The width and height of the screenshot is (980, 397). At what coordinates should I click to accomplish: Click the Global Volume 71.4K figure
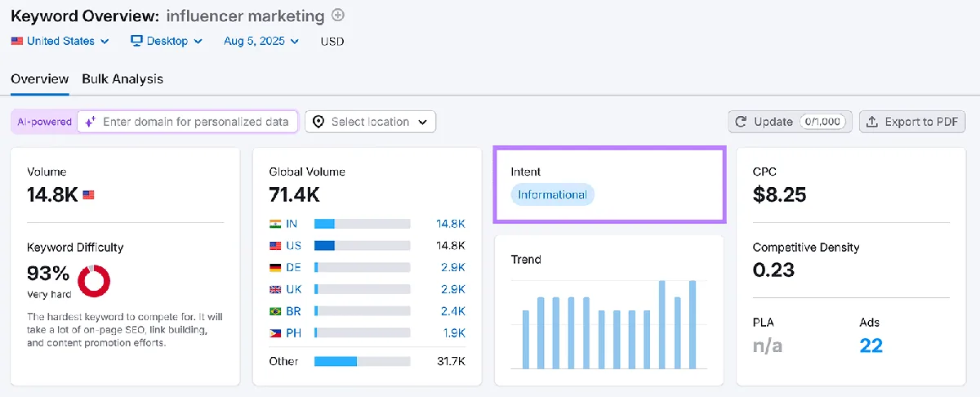tap(295, 194)
